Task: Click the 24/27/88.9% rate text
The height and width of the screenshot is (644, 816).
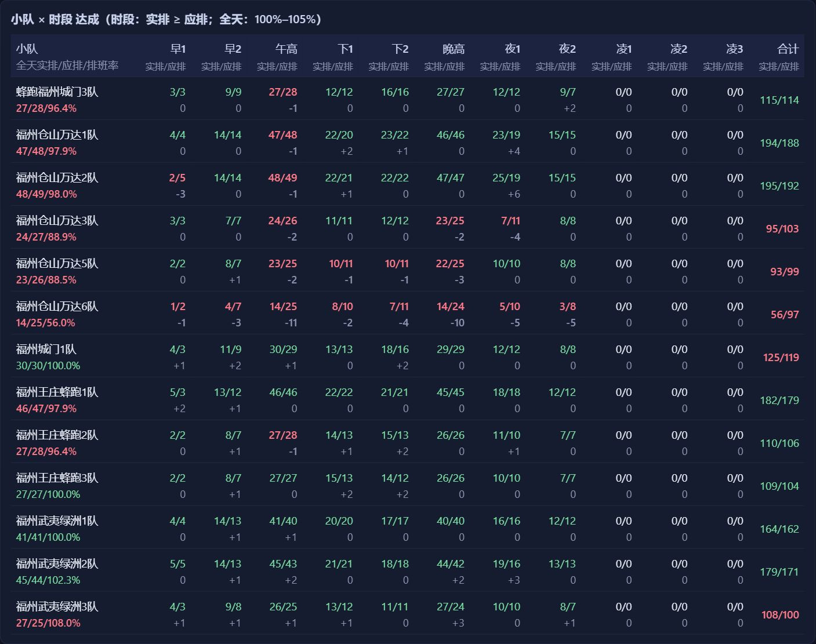Action: point(46,237)
